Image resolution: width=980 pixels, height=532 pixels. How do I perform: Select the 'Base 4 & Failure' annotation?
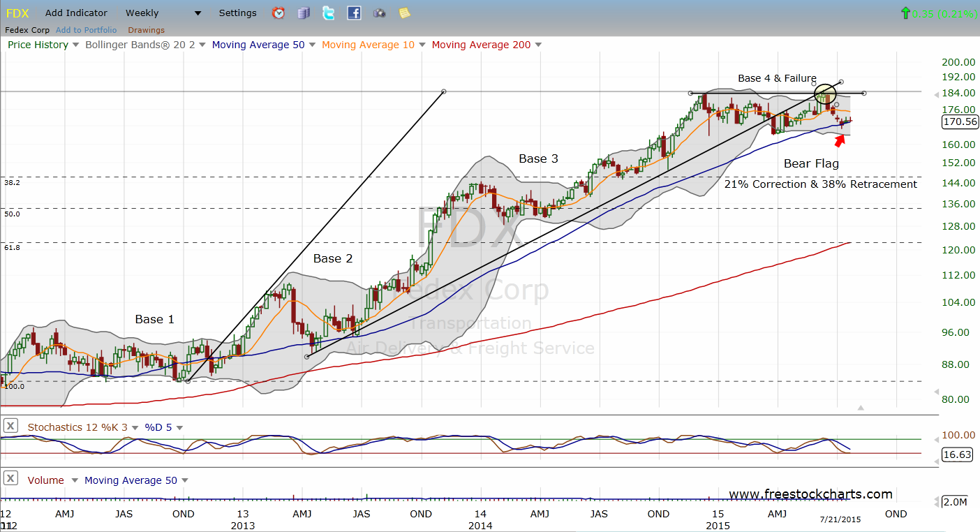(x=777, y=78)
